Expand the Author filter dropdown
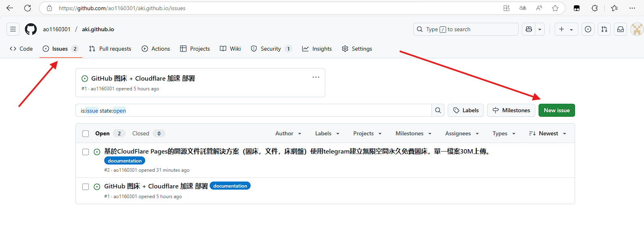This screenshot has width=644, height=250. pos(288,133)
